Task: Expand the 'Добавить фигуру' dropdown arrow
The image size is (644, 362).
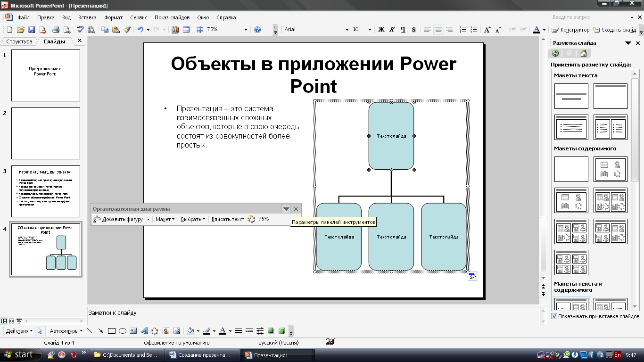Action: tap(148, 219)
